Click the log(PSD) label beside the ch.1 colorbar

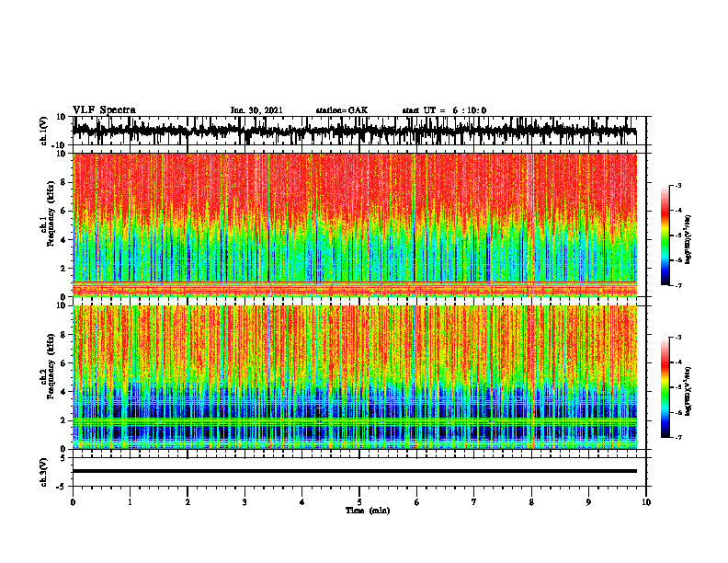pos(688,240)
